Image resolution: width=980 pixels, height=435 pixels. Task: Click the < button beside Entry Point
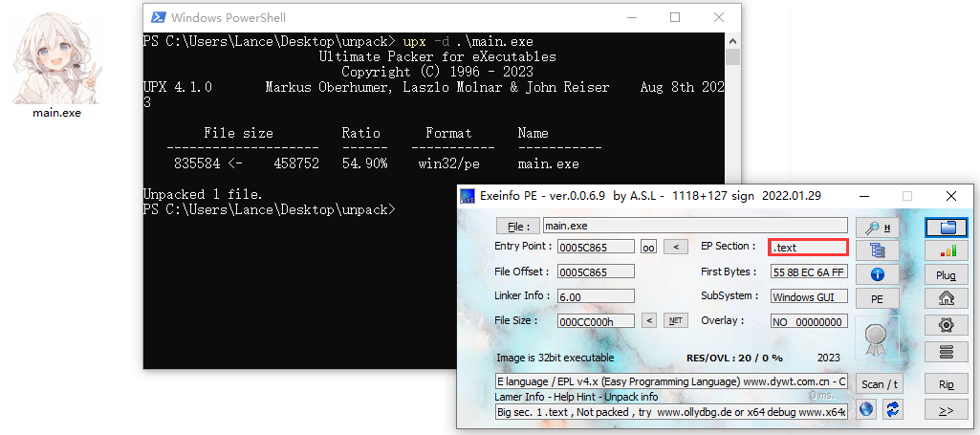pyautogui.click(x=675, y=247)
